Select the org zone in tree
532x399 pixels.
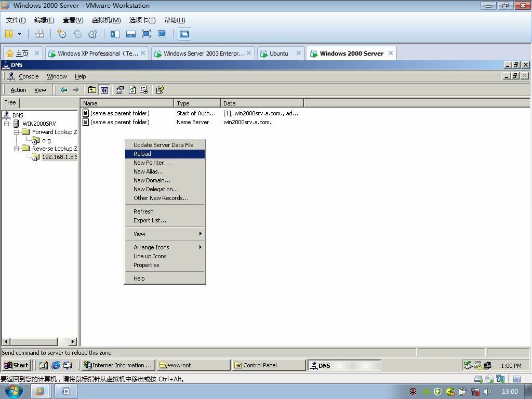point(46,140)
